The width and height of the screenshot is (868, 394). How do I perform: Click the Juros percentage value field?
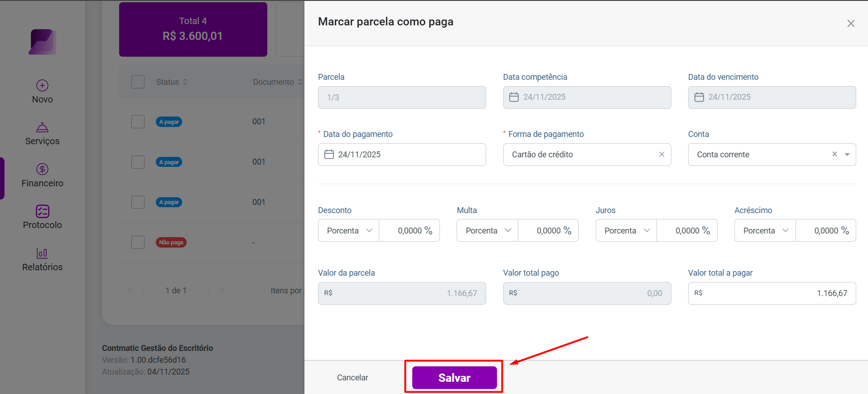point(687,230)
